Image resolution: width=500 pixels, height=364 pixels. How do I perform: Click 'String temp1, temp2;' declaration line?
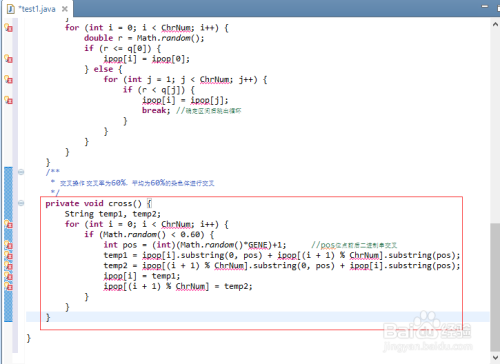point(113,214)
